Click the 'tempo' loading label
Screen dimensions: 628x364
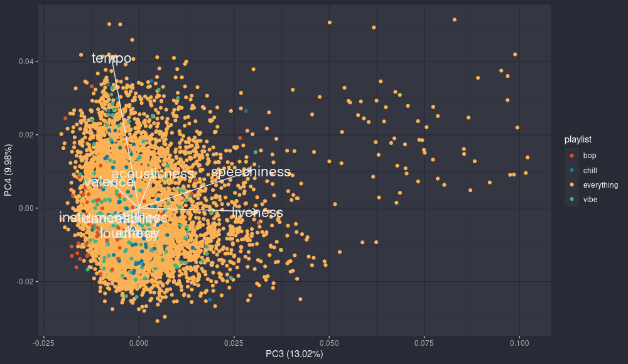pos(112,58)
